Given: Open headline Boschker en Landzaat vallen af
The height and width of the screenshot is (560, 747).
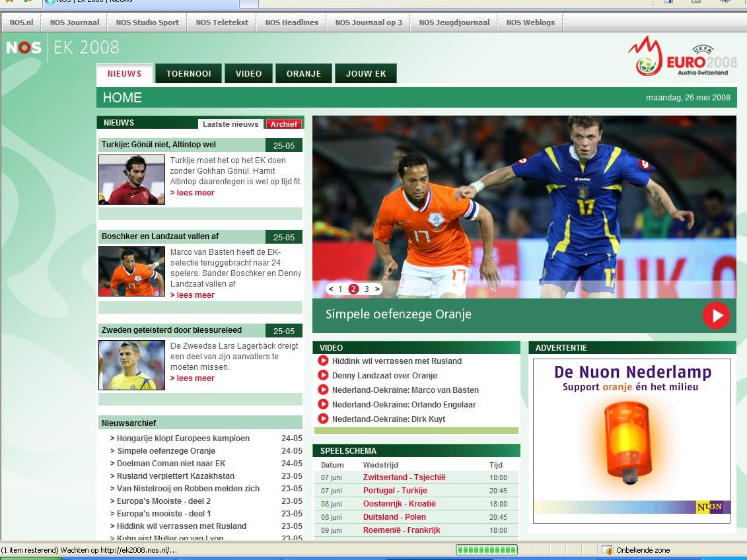Looking at the screenshot, I should 160,236.
